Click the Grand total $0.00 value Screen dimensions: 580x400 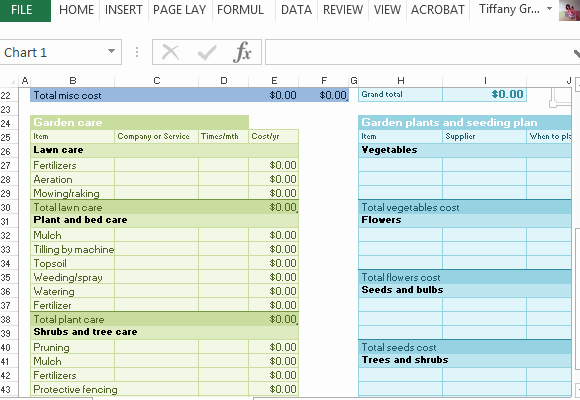click(x=485, y=94)
